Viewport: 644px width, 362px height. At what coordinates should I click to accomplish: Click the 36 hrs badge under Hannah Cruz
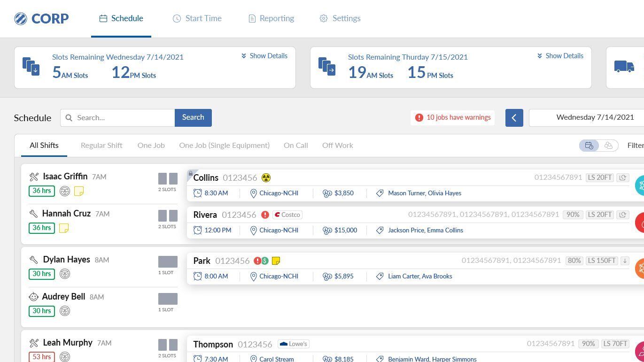point(41,228)
